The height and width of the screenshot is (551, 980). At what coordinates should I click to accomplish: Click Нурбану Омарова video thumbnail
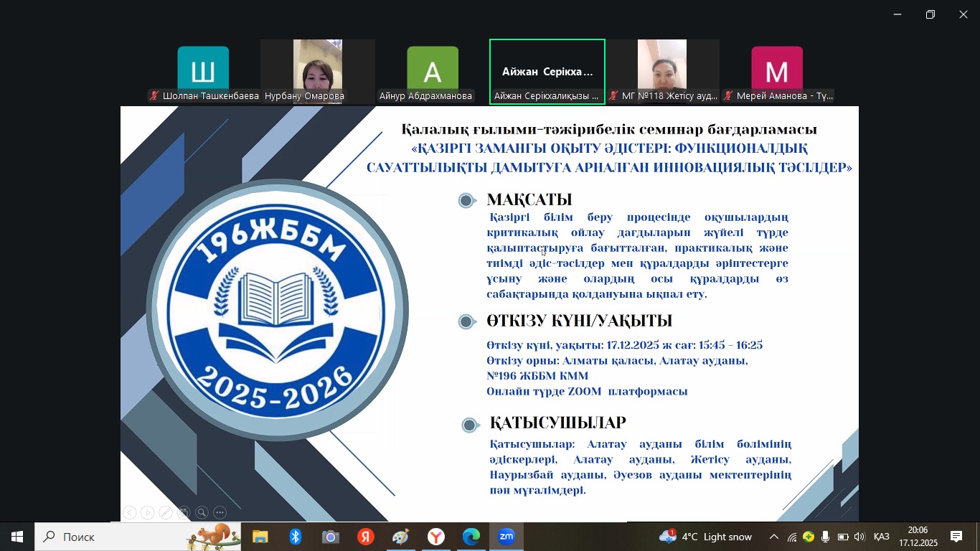[x=317, y=72]
